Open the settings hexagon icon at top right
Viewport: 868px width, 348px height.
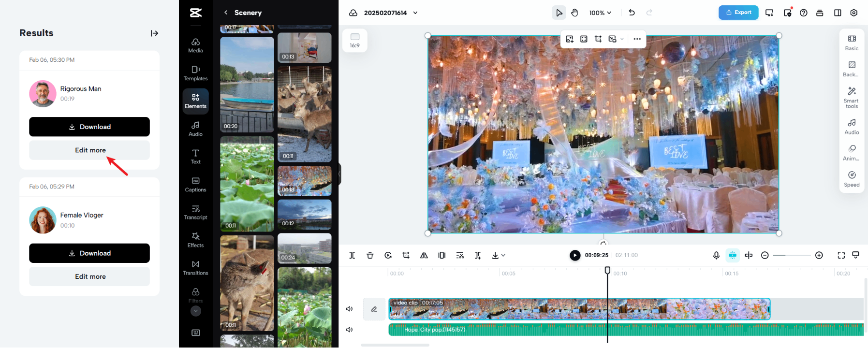click(854, 13)
